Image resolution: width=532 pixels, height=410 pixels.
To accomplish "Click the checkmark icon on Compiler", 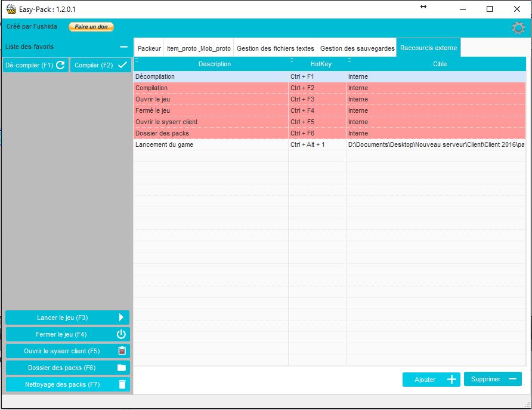I will [122, 65].
